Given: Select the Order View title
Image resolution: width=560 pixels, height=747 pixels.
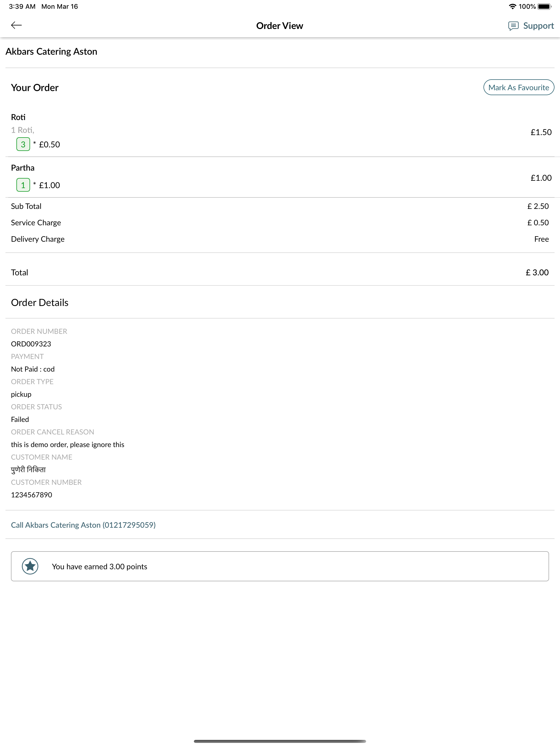Looking at the screenshot, I should click(280, 26).
